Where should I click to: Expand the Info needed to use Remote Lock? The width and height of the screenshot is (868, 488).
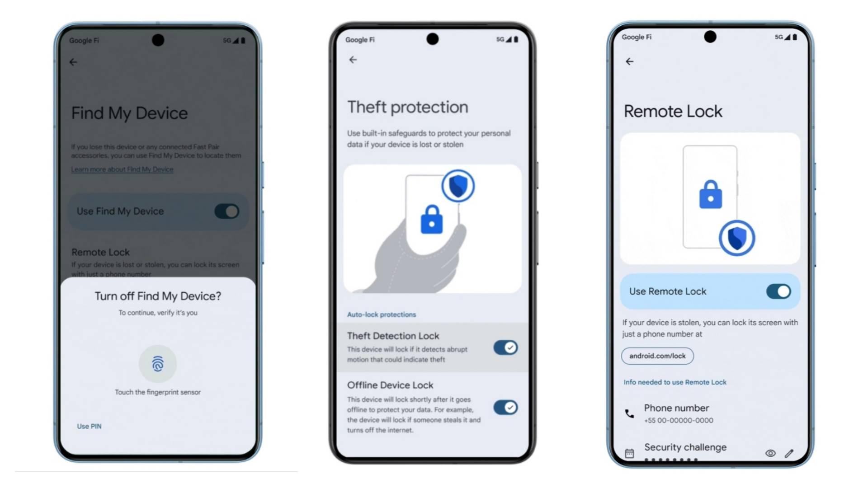point(674,381)
